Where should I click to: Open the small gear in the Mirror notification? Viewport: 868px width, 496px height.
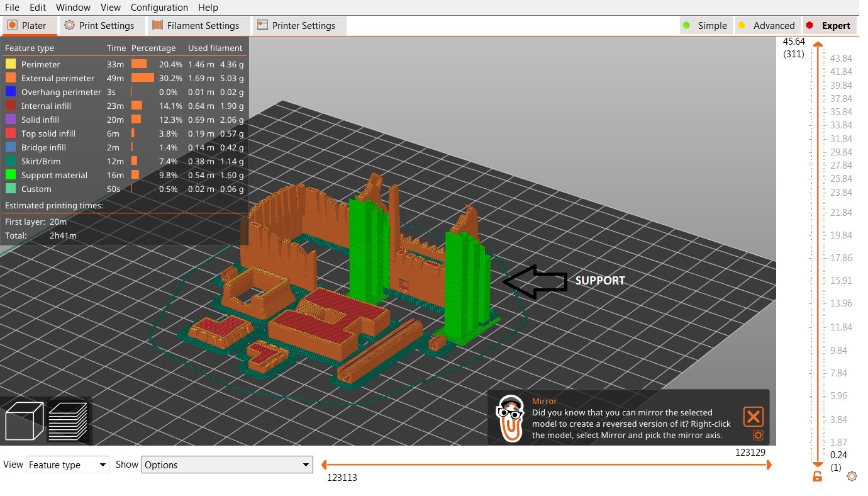tap(758, 435)
